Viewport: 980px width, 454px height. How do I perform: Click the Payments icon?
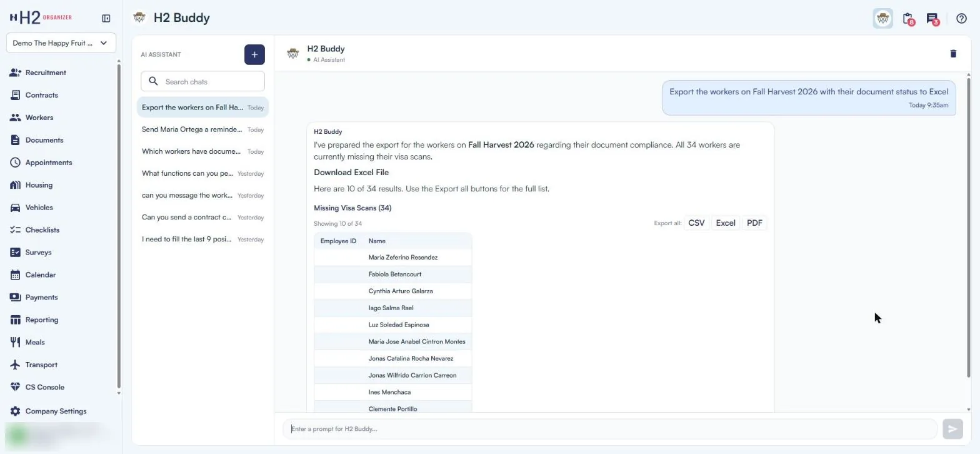click(15, 298)
